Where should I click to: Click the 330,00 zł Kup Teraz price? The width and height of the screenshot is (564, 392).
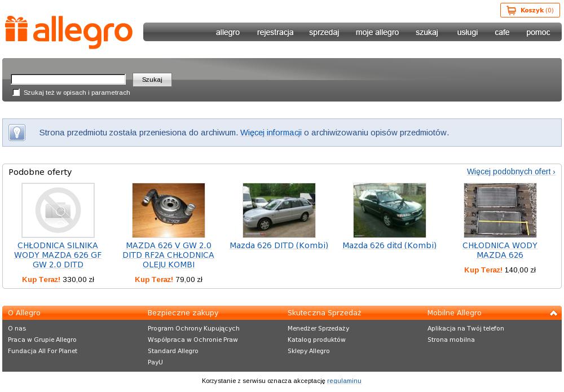[58, 279]
